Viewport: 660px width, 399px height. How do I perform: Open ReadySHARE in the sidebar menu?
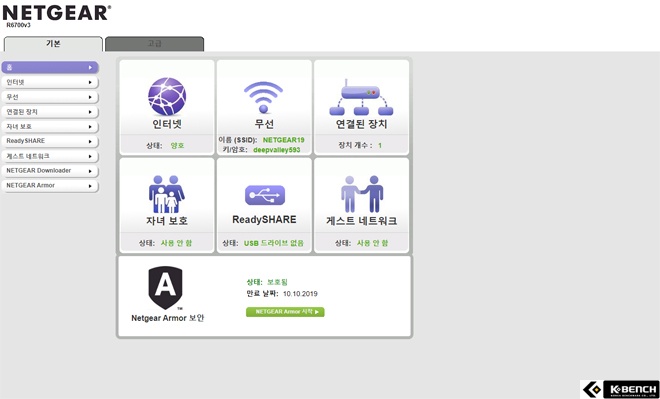click(x=50, y=141)
